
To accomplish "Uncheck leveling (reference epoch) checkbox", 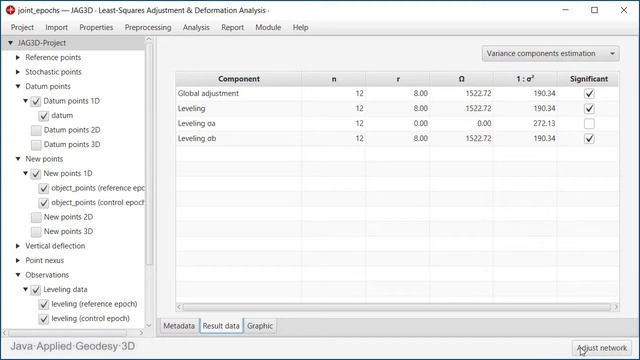I will 44,304.
